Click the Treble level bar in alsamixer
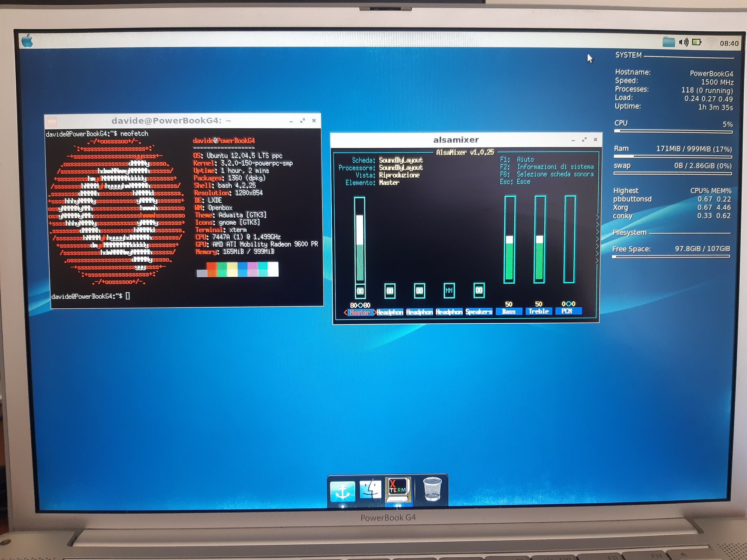The height and width of the screenshot is (560, 747). (x=539, y=239)
